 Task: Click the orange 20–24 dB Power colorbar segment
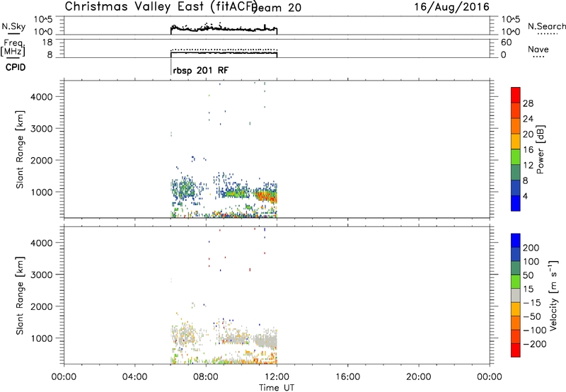(x=516, y=126)
